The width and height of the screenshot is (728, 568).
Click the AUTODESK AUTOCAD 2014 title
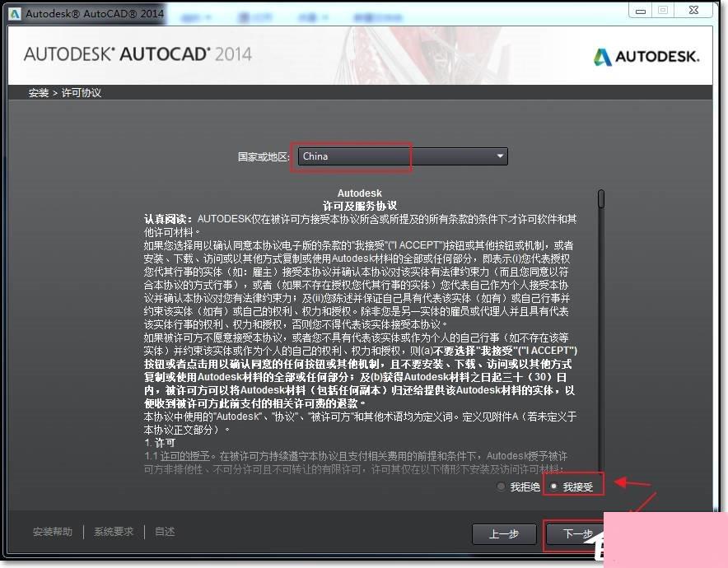(x=138, y=54)
